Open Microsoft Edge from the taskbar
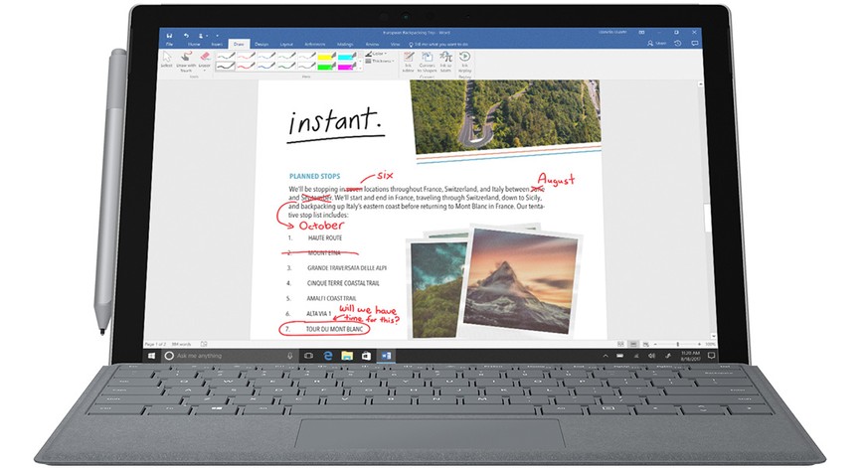 click(x=327, y=355)
